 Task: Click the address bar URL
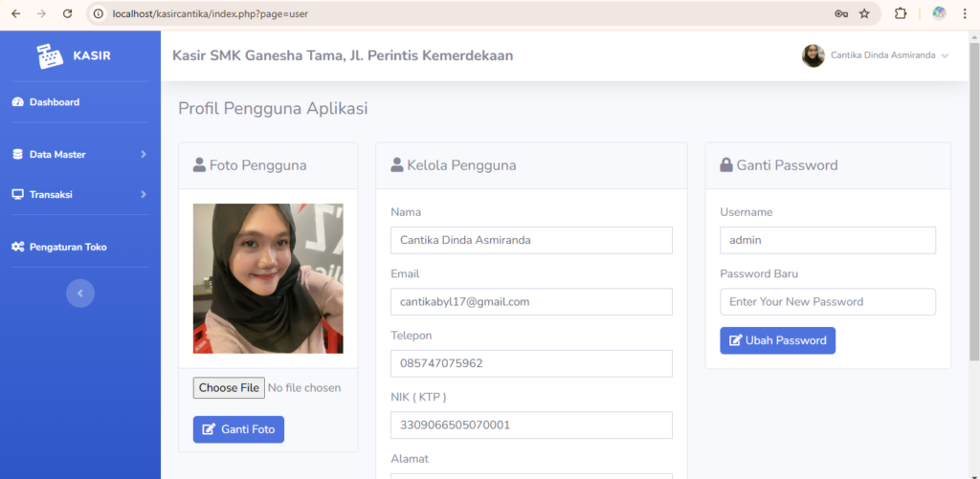[x=210, y=13]
